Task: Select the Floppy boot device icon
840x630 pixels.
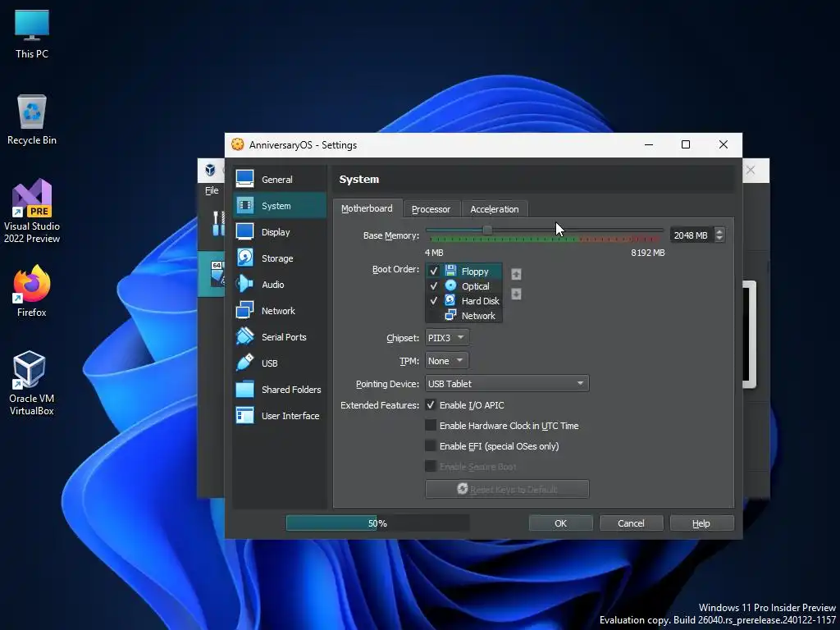Action: (x=450, y=271)
